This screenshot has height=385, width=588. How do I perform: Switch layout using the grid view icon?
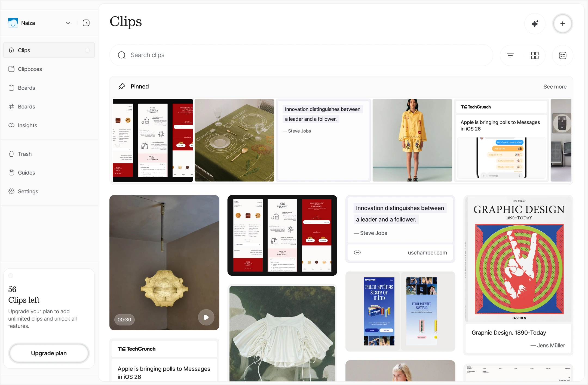click(534, 55)
